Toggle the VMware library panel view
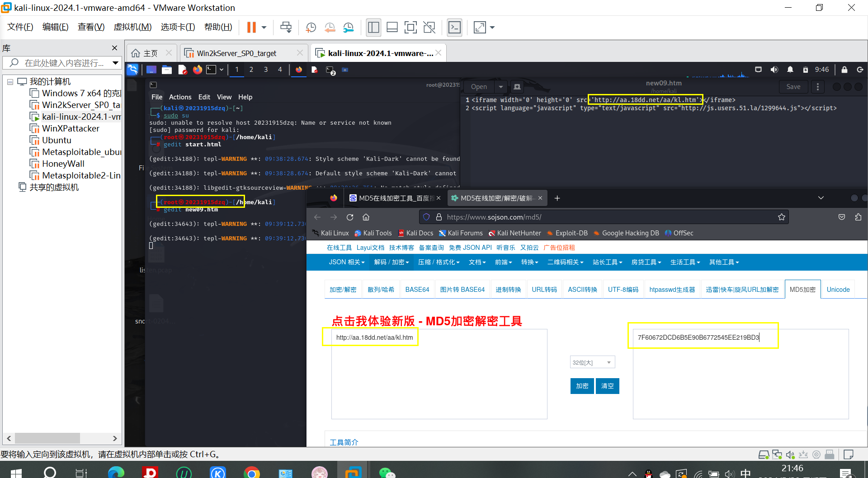This screenshot has width=868, height=478. (x=373, y=28)
